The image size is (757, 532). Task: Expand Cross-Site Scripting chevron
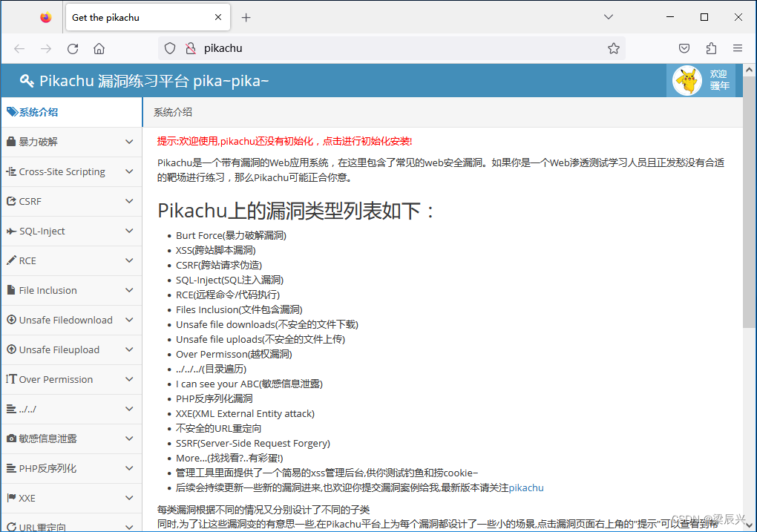[x=129, y=171]
